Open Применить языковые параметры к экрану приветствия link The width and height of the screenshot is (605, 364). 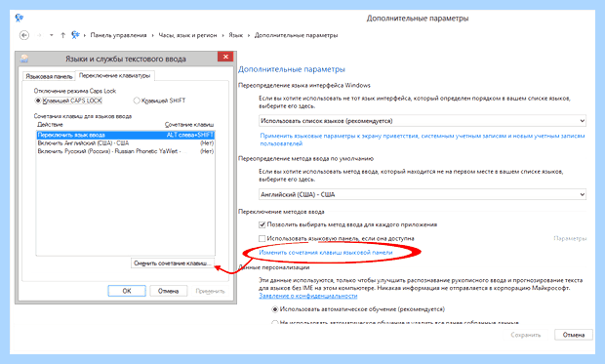click(423, 140)
